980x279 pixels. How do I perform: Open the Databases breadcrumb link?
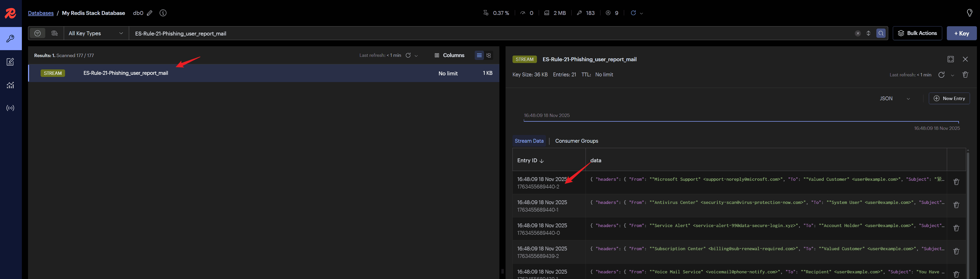[41, 13]
